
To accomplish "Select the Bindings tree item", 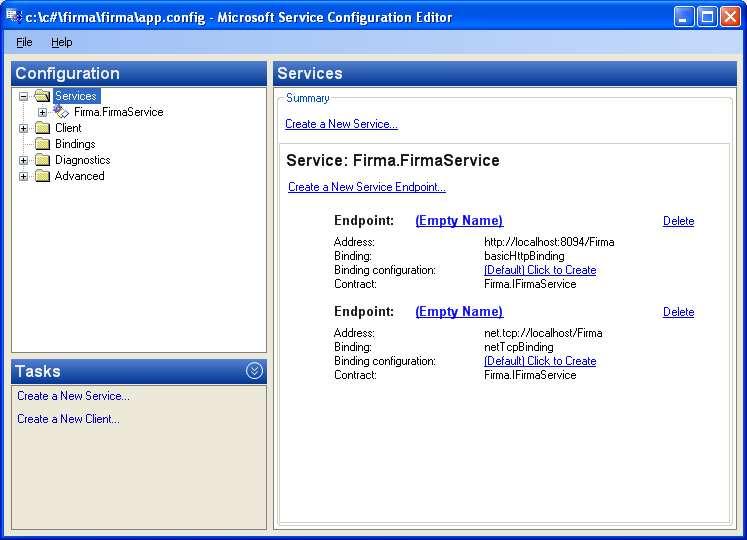I will tap(75, 144).
